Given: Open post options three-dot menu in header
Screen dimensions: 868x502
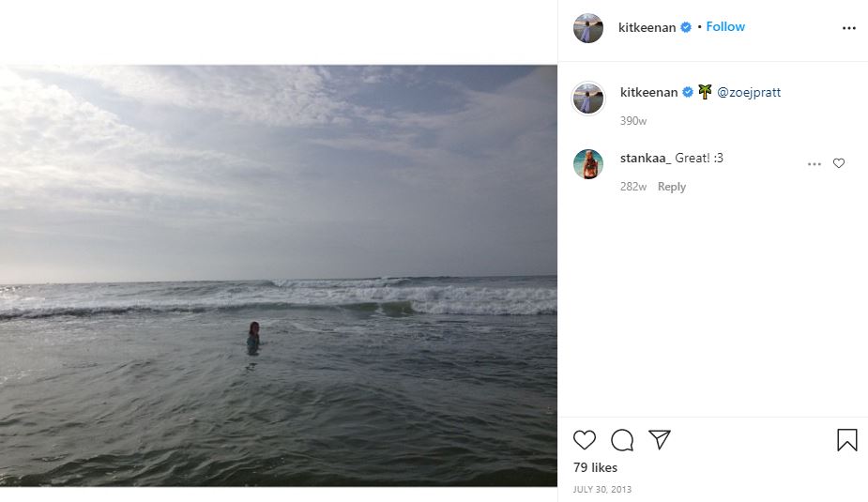Looking at the screenshot, I should (x=848, y=28).
